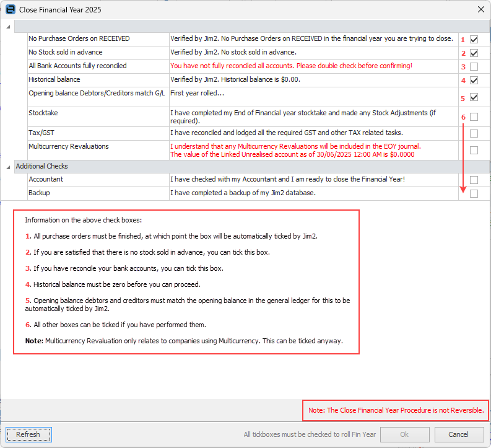This screenshot has height=448, width=491.
Task: Click the 'Close Financial Year 2025' title text
Action: click(x=60, y=10)
